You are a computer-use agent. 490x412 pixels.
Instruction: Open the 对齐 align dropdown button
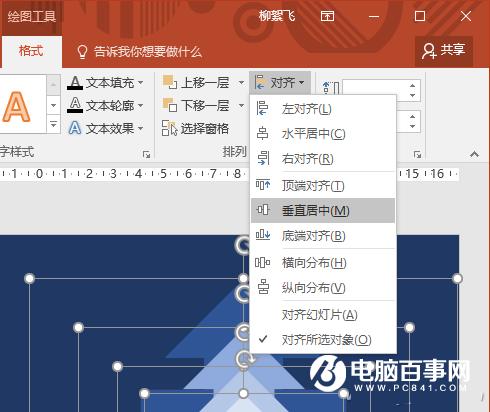(280, 82)
